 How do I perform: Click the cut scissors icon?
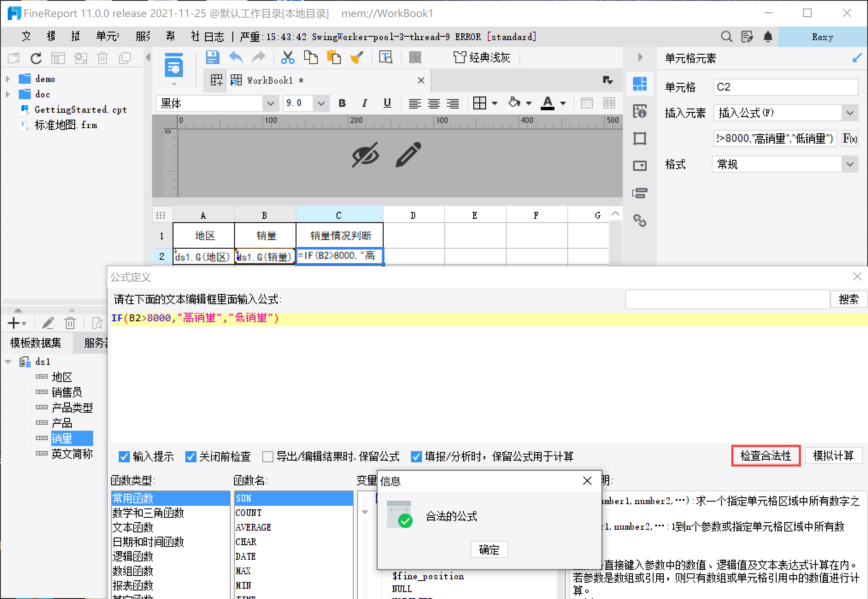point(287,57)
